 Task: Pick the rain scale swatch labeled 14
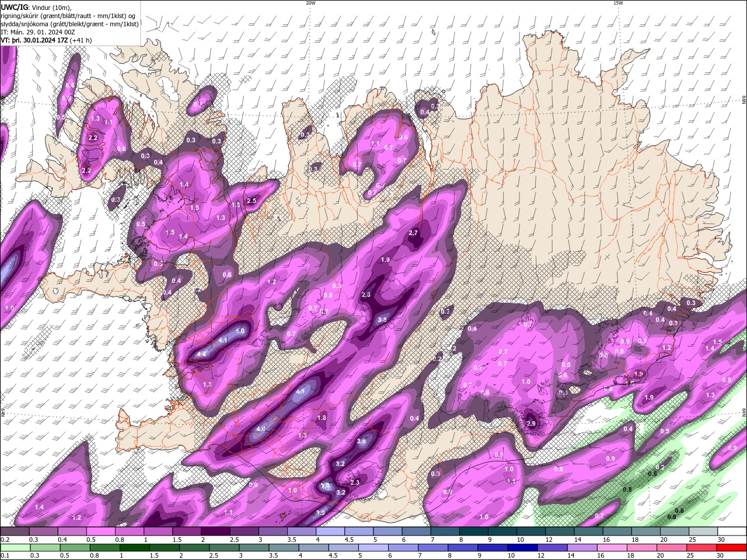pyautogui.click(x=582, y=548)
